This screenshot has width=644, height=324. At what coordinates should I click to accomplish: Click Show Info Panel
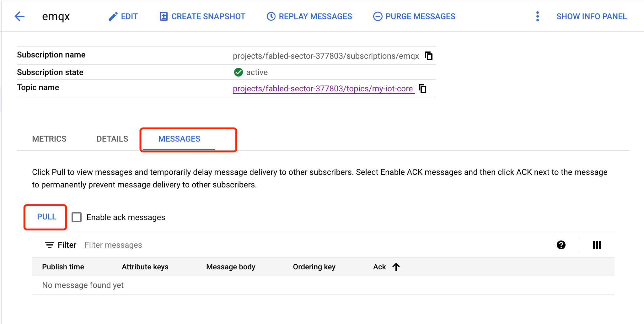[592, 16]
